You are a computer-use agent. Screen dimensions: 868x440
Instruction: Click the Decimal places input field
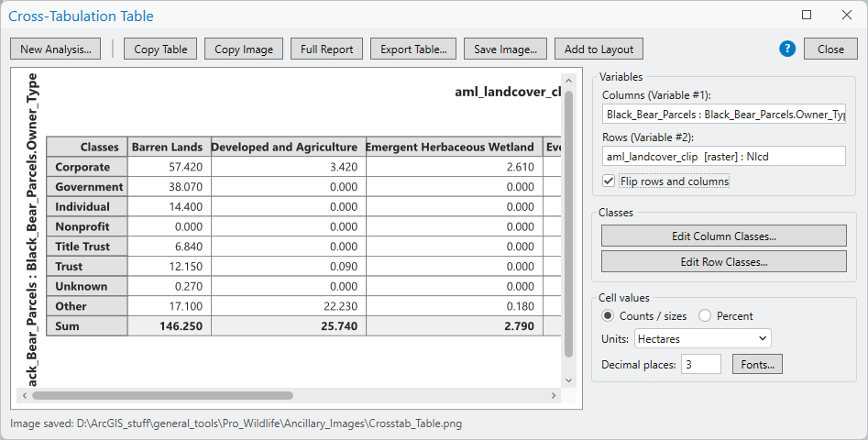point(701,364)
